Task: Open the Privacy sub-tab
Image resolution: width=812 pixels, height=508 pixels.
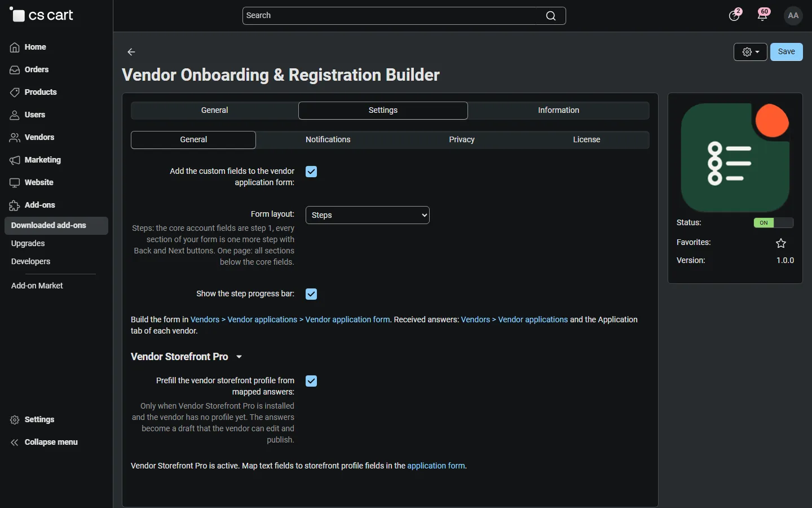Action: tap(462, 140)
